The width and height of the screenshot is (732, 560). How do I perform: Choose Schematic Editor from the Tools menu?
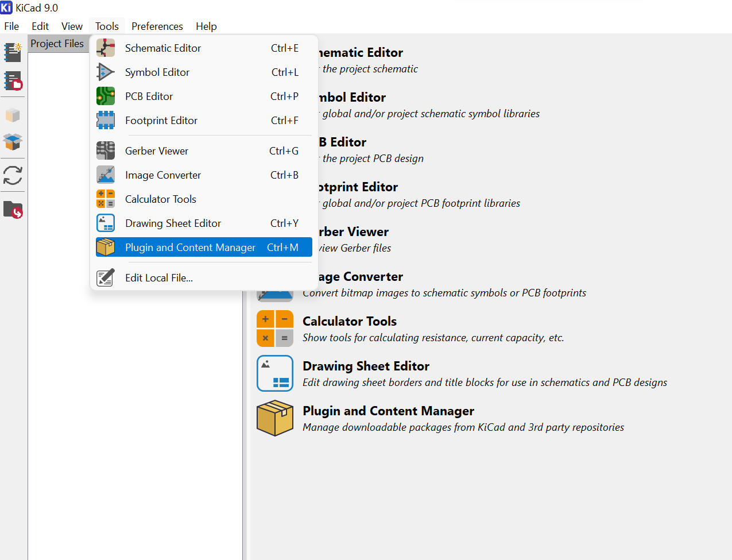coord(163,48)
